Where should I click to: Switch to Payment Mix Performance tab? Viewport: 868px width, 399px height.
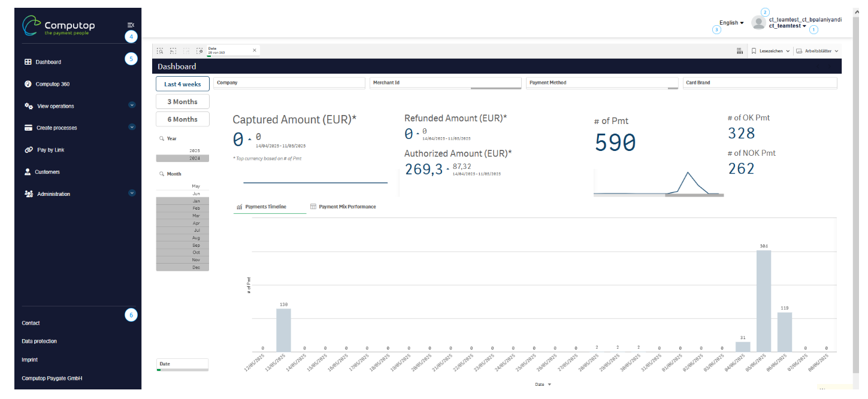343,207
